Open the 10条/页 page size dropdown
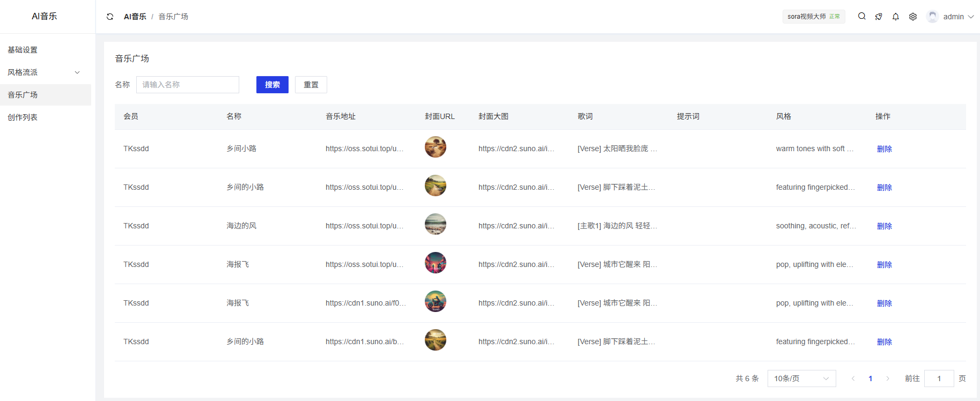This screenshot has height=401, width=980. (801, 378)
